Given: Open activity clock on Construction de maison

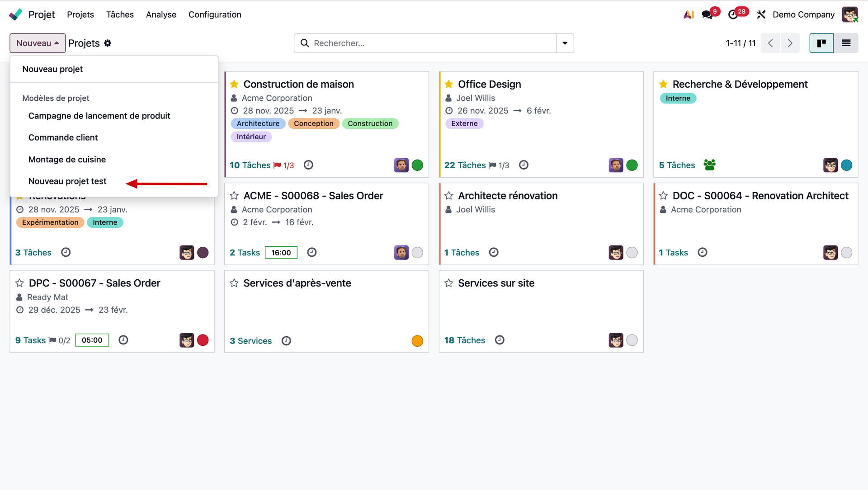Looking at the screenshot, I should coord(308,165).
